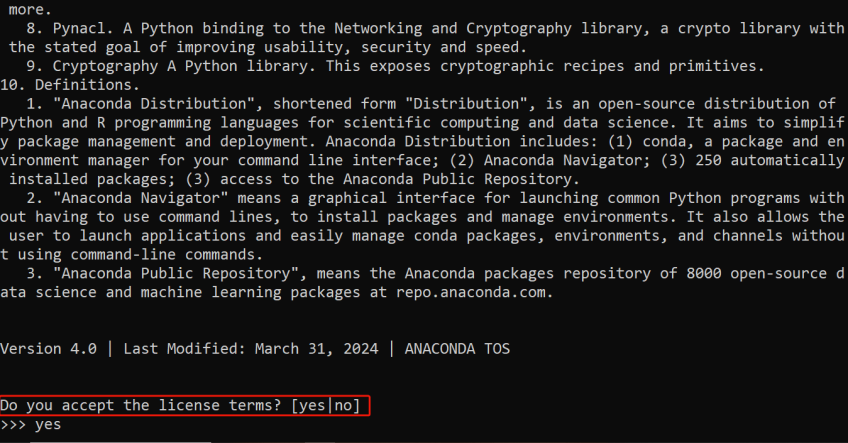This screenshot has width=848, height=443.
Task: Click the >>> input prompt symbol
Action: click(13, 424)
